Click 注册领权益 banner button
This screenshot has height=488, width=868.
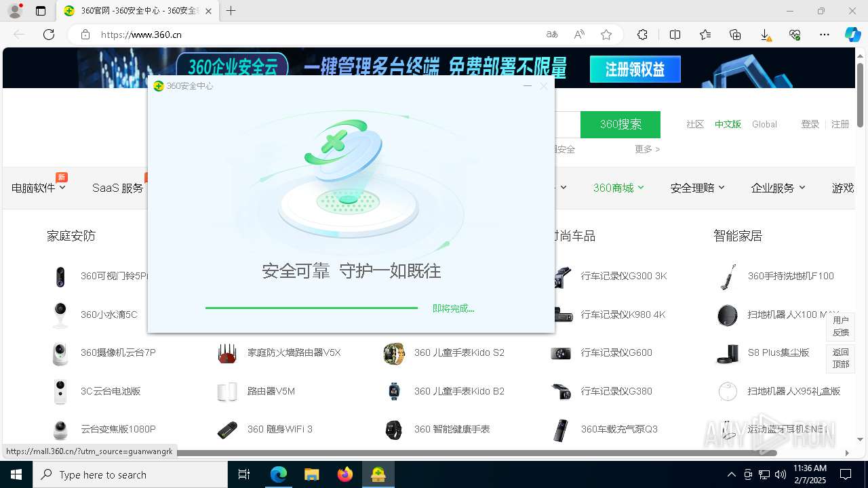point(635,69)
